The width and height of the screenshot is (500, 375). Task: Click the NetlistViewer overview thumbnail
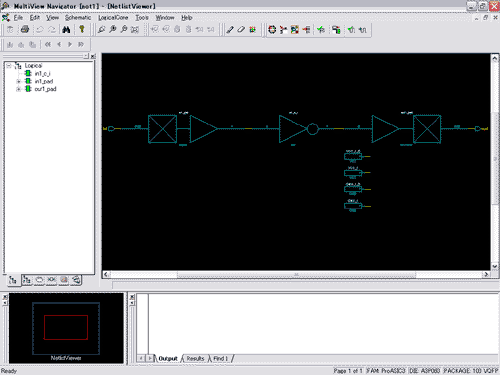66,328
